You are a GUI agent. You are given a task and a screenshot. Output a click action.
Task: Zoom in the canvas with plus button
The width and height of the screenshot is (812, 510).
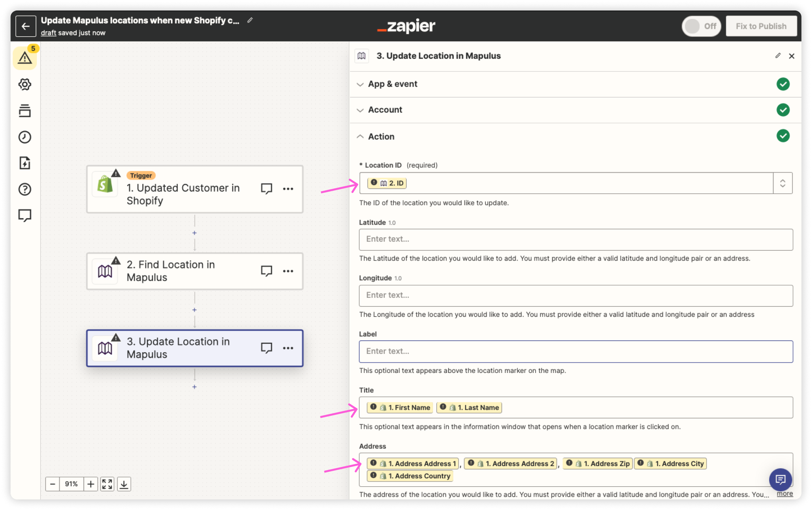pos(90,484)
